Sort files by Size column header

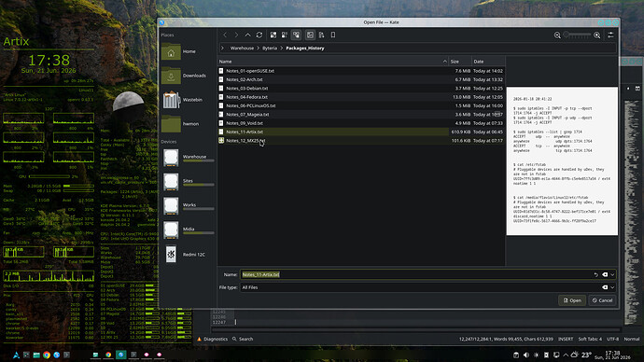(459, 62)
